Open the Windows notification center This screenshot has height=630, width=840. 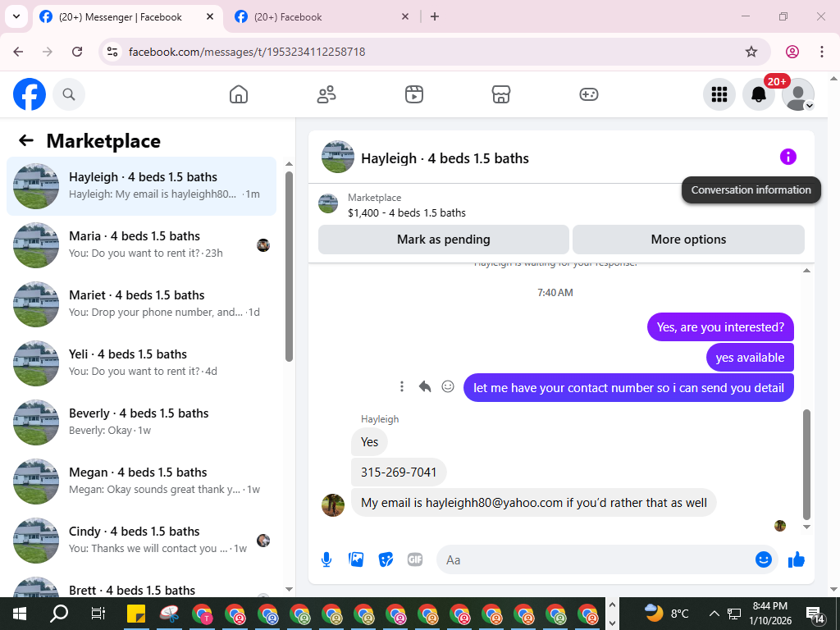815,614
